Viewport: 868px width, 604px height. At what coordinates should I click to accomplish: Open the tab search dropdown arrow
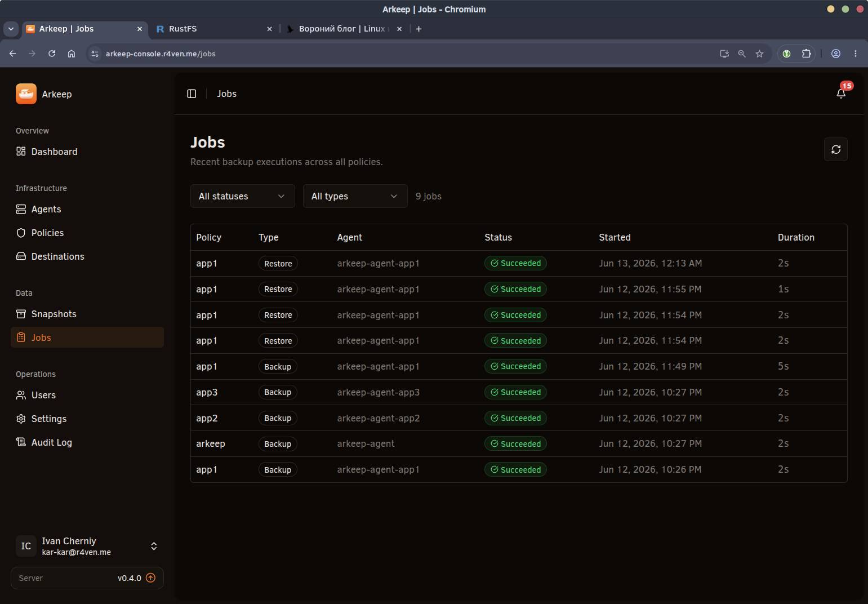[11, 29]
